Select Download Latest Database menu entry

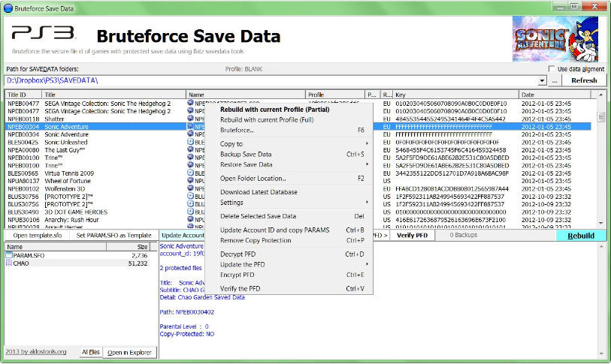(x=258, y=192)
